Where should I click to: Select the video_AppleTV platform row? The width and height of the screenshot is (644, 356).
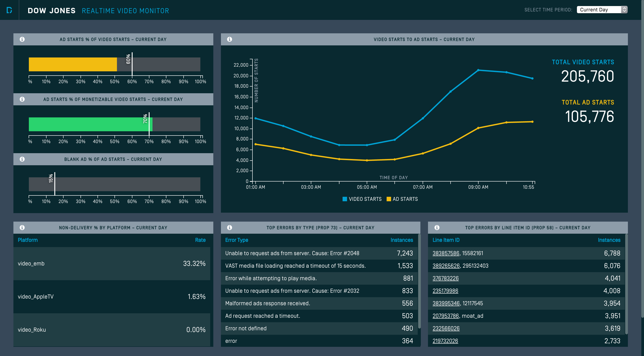pos(112,297)
